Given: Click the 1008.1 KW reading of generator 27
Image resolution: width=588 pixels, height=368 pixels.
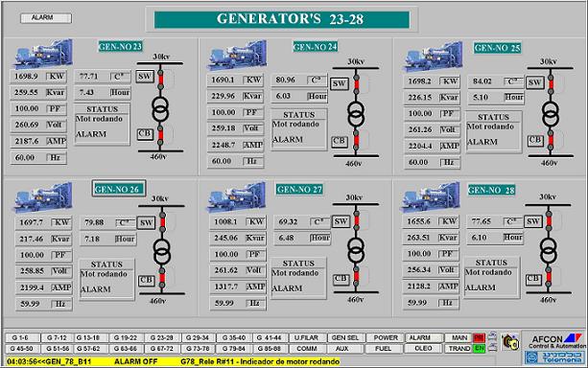Looking at the screenshot, I should [238, 221].
